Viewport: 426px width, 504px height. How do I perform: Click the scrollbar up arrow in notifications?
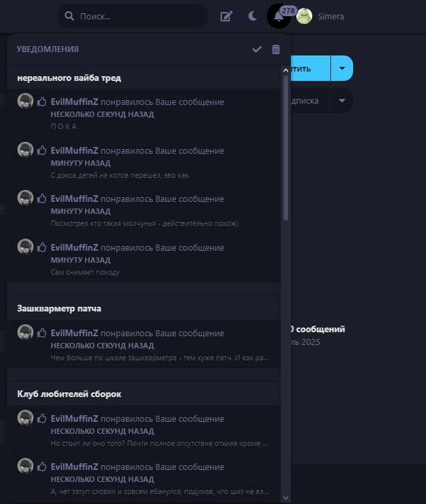[x=286, y=70]
